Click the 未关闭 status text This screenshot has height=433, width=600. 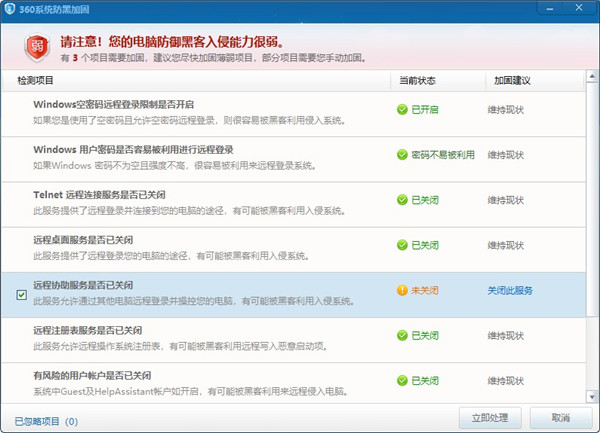[x=425, y=290]
